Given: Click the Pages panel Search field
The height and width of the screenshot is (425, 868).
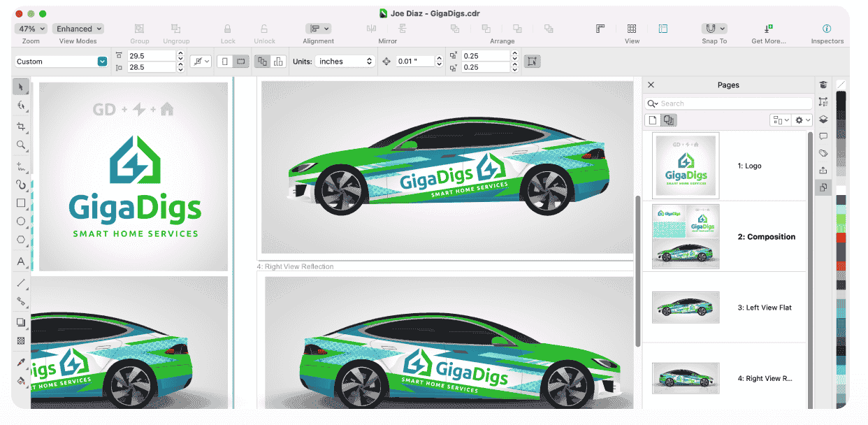Looking at the screenshot, I should (x=729, y=103).
